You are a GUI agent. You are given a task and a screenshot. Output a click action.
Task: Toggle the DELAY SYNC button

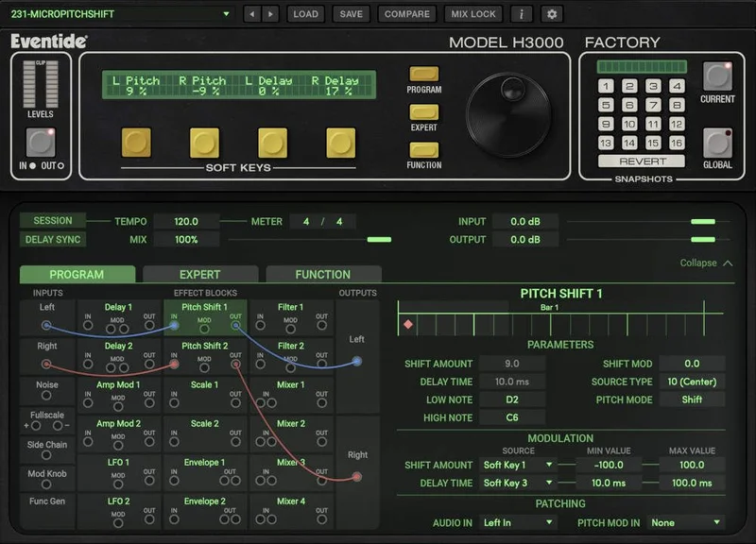[x=53, y=240]
